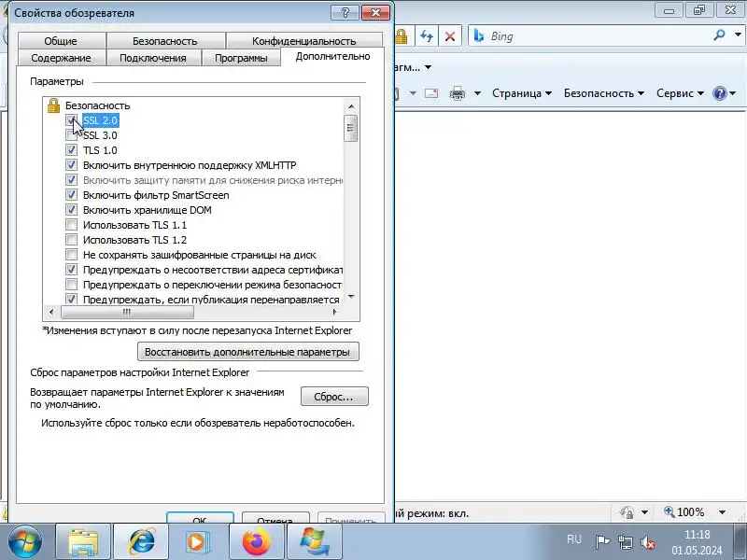Click the blue help question mark icon
Image resolution: width=747 pixels, height=560 pixels.
(719, 93)
